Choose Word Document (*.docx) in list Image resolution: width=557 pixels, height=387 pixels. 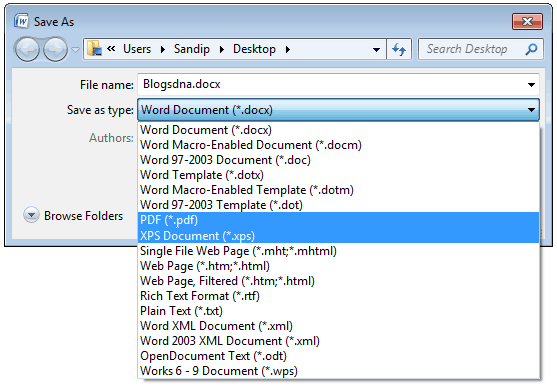click(x=338, y=130)
